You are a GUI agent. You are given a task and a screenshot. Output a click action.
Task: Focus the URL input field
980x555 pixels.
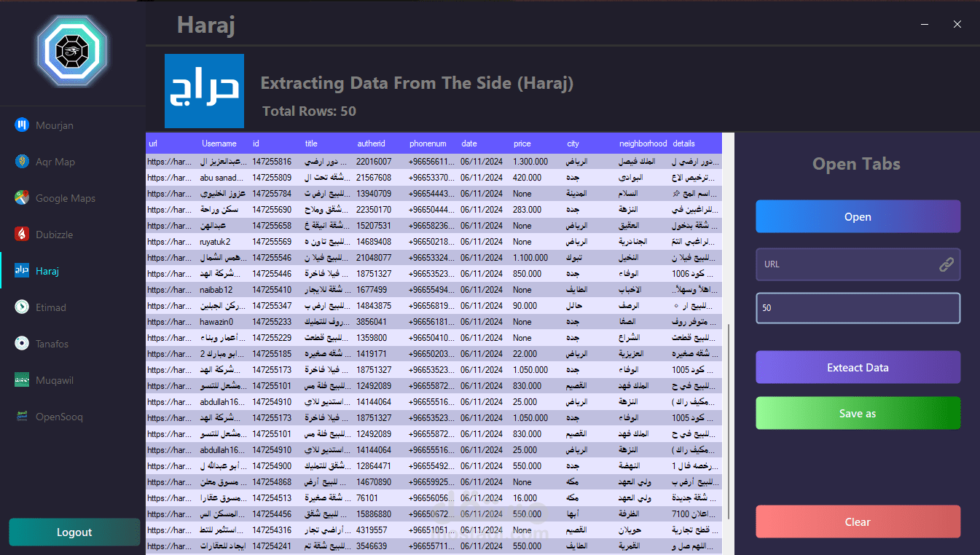(x=858, y=264)
